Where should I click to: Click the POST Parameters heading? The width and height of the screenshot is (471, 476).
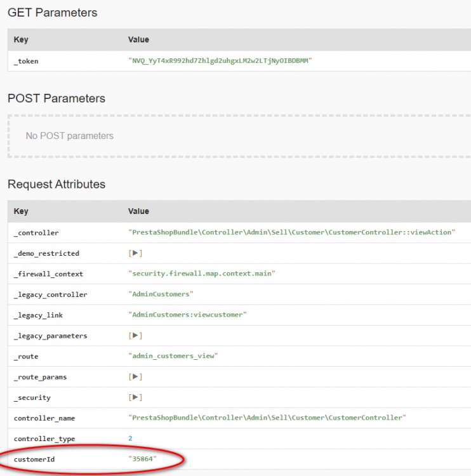56,98
